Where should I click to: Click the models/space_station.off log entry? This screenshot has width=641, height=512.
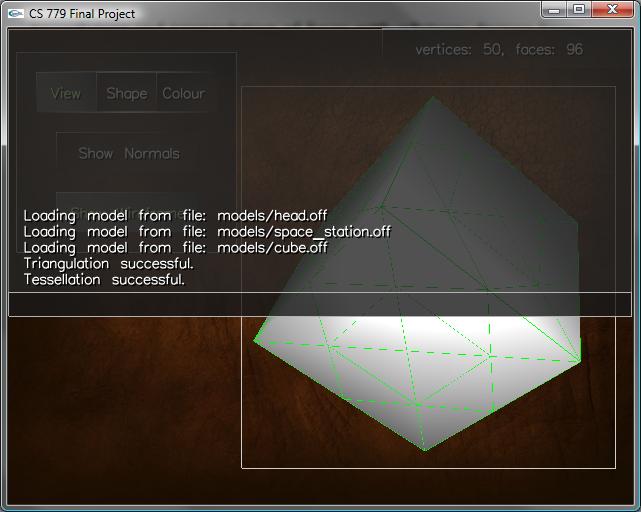click(207, 231)
